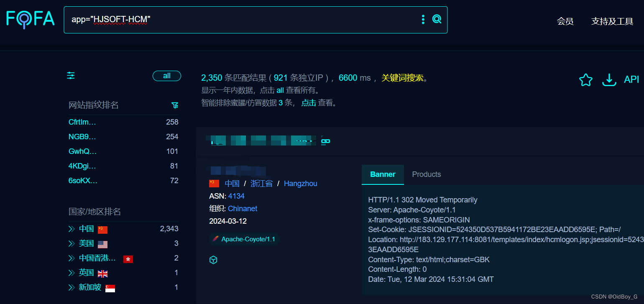The image size is (644, 304).
Task: Click the inline all link to view everything
Action: pyautogui.click(x=280, y=90)
